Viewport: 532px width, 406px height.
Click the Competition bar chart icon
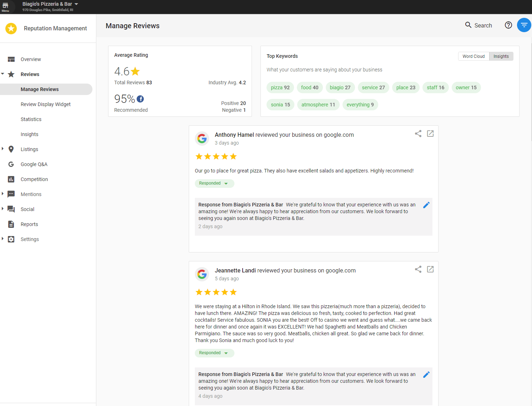click(x=11, y=179)
